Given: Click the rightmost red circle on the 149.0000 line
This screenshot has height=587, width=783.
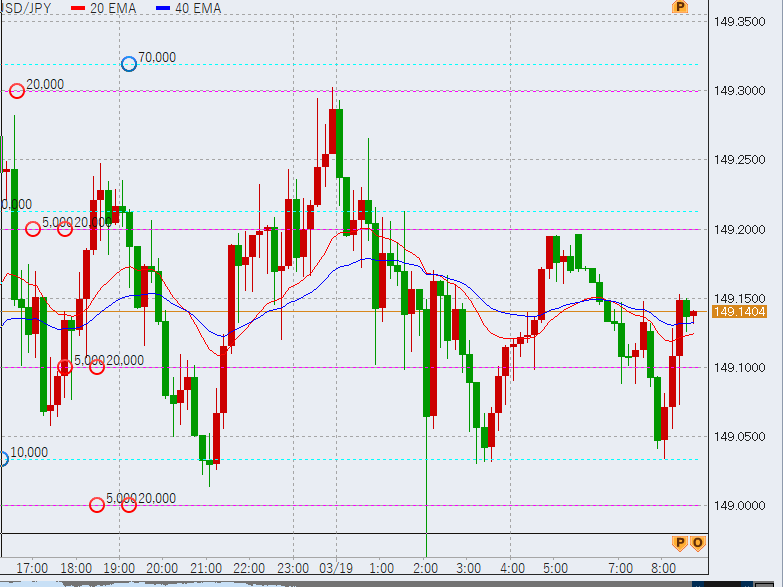Looking at the screenshot, I should click(129, 505).
